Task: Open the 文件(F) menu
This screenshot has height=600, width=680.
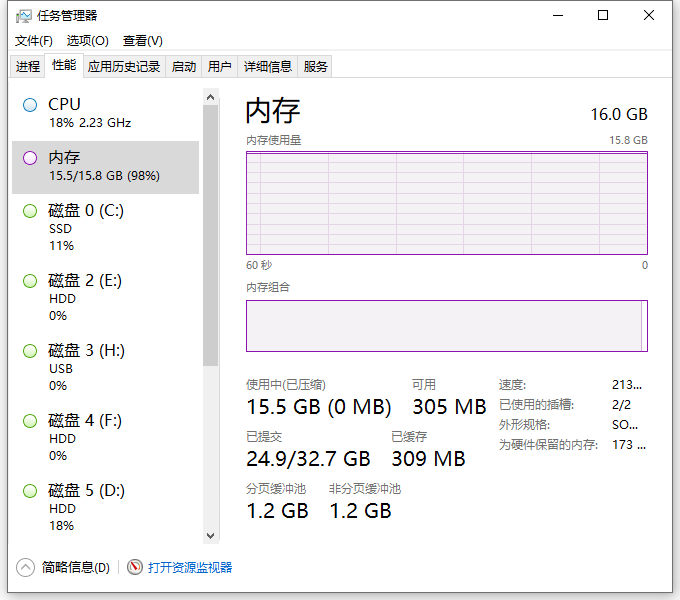Action: (34, 41)
